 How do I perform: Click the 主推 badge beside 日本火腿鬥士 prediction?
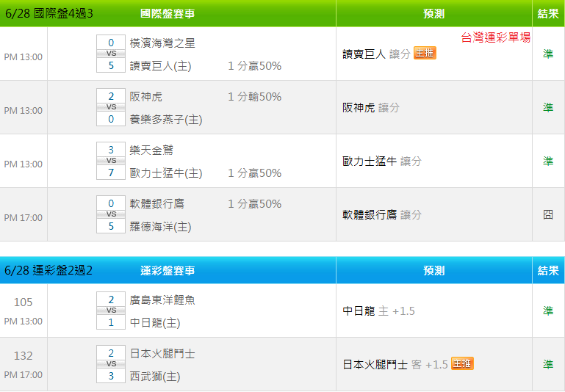click(x=462, y=363)
